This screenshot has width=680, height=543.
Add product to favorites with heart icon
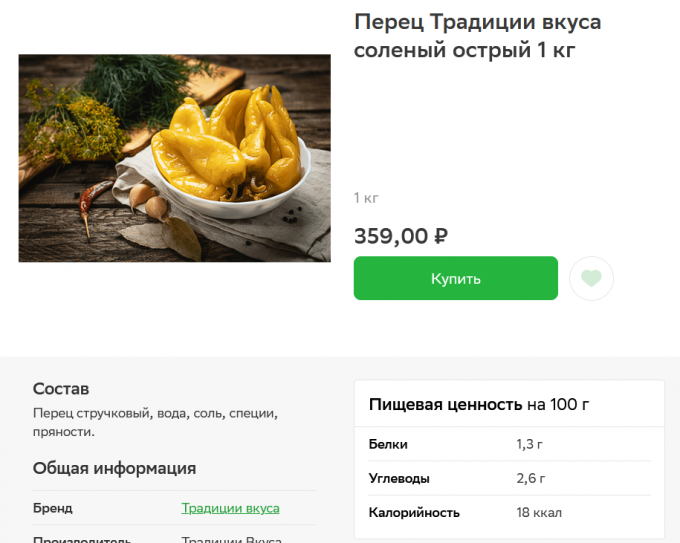coord(591,278)
